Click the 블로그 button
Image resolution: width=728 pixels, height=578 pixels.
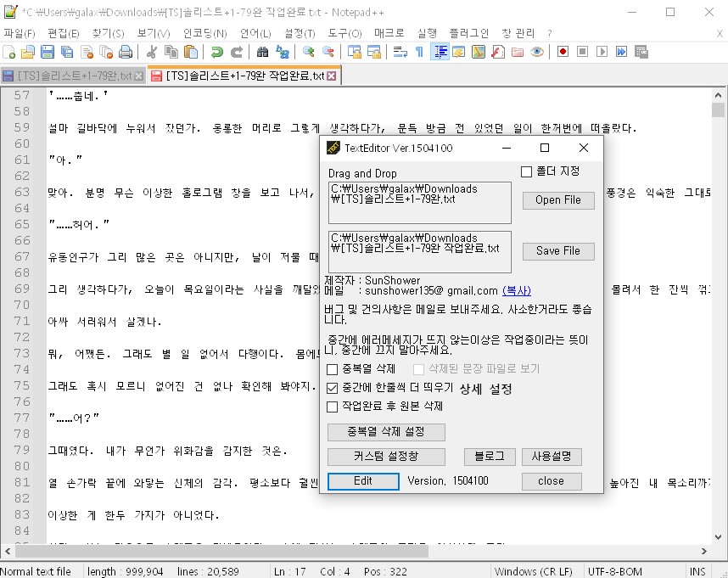tap(490, 457)
